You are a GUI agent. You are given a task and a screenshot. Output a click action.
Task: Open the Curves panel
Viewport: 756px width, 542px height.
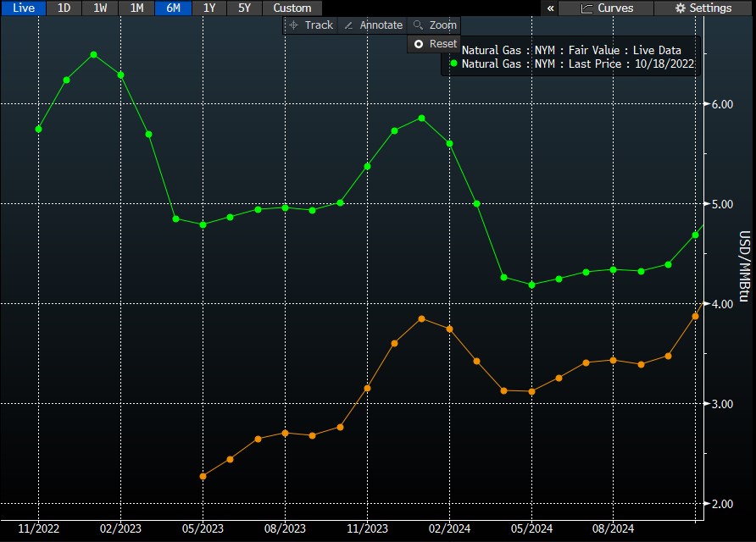pos(607,8)
